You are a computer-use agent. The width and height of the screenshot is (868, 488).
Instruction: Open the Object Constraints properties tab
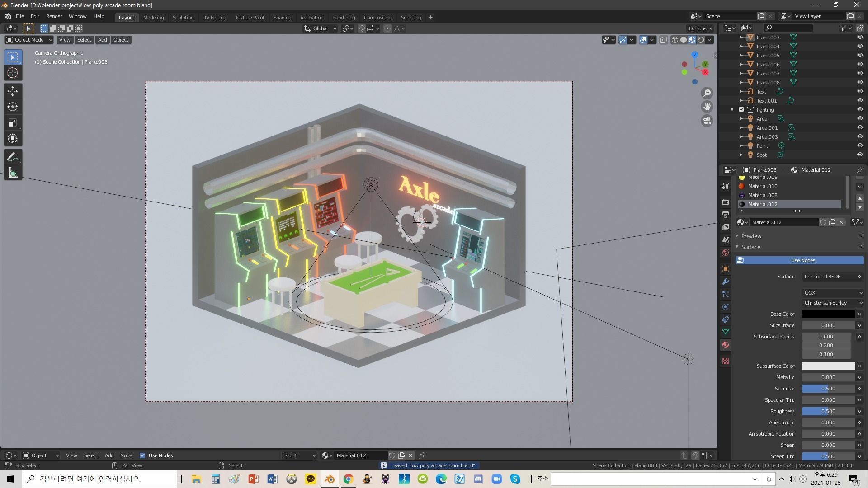point(726,319)
